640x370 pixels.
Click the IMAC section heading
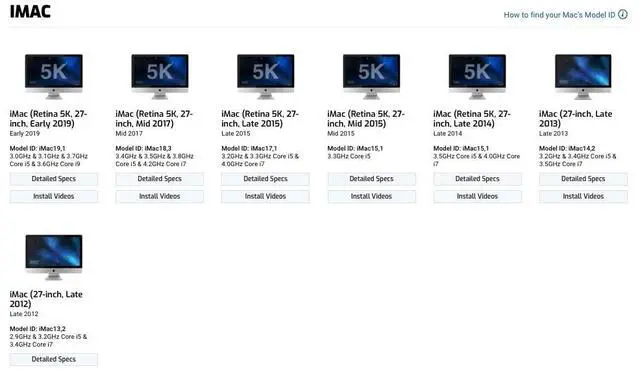pos(30,11)
